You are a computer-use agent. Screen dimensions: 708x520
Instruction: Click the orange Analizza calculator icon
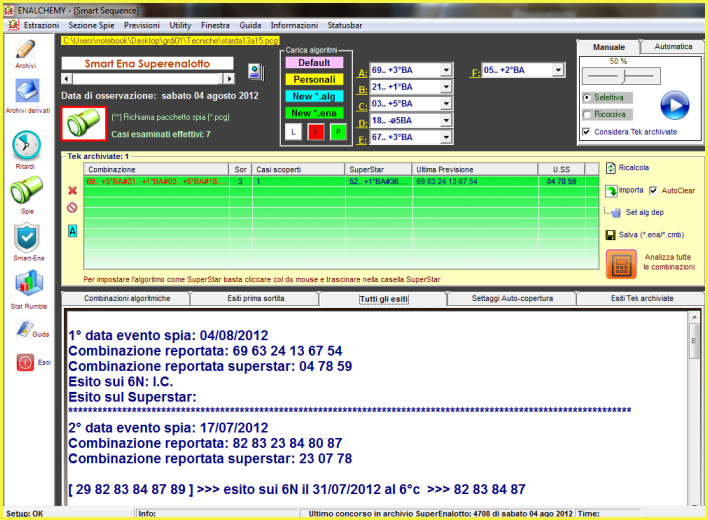coord(621,264)
